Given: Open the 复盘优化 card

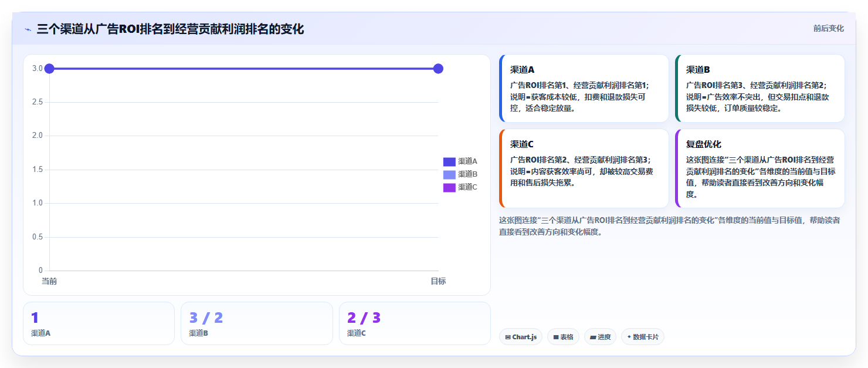Looking at the screenshot, I should click(759, 168).
